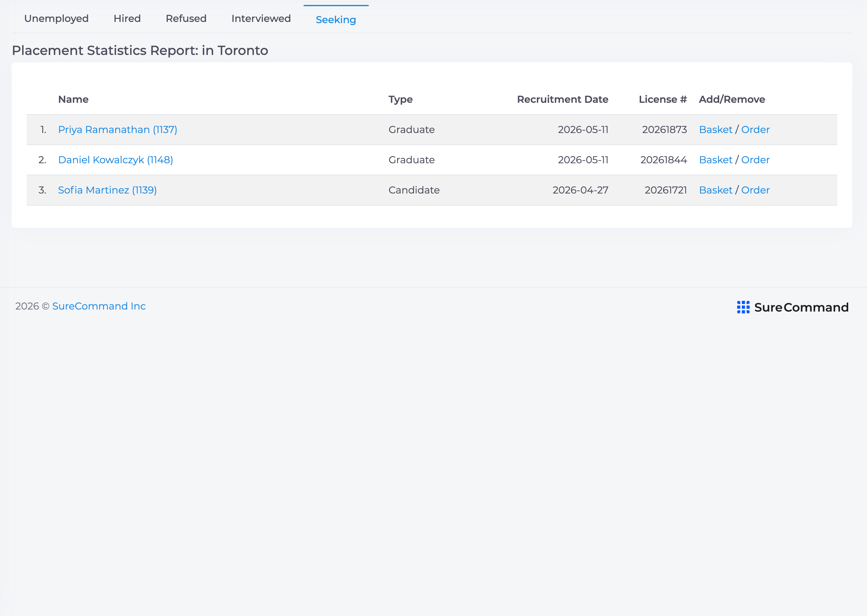Click the Recruitment Date column header
Viewport: 867px width, 616px height.
(562, 99)
